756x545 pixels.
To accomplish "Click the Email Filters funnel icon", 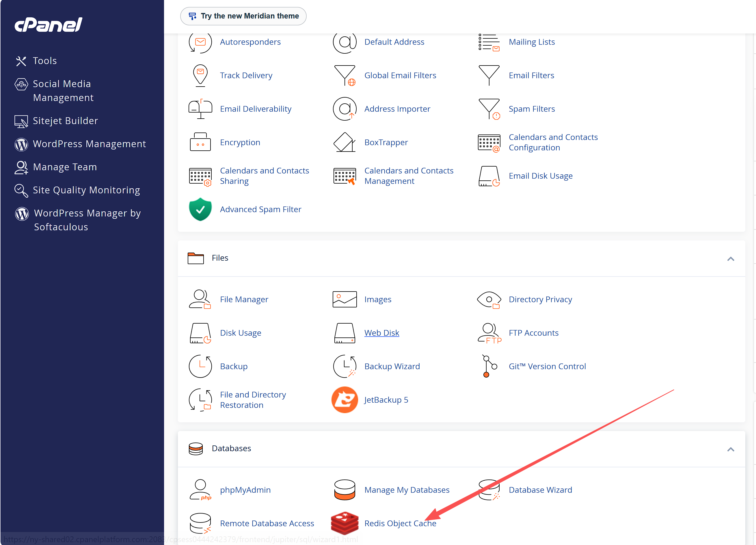I will [x=489, y=76].
